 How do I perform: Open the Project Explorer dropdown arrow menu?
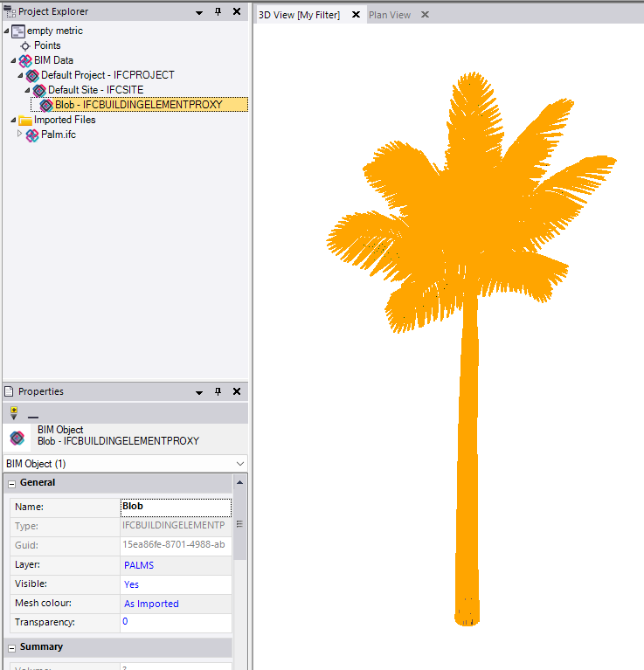pos(199,13)
